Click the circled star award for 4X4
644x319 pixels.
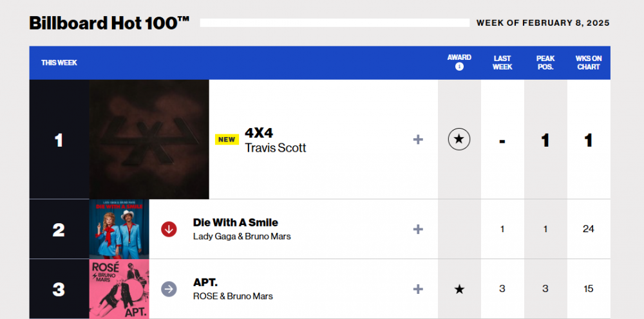(459, 140)
